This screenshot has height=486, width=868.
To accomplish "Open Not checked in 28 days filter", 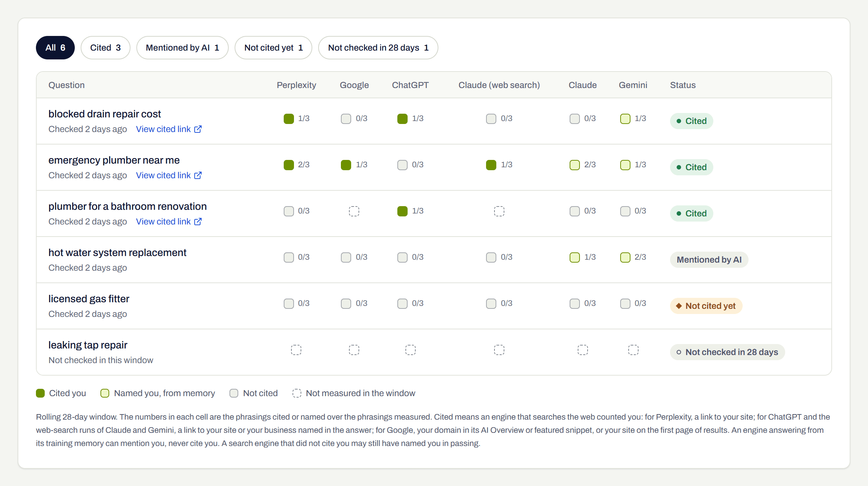I will click(378, 48).
